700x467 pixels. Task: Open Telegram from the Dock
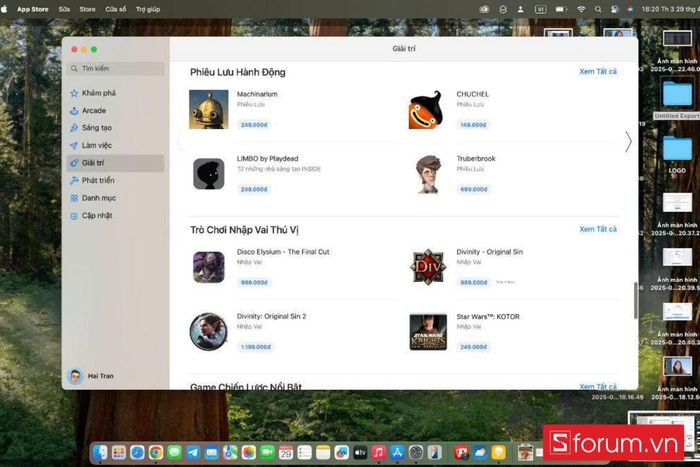click(193, 453)
